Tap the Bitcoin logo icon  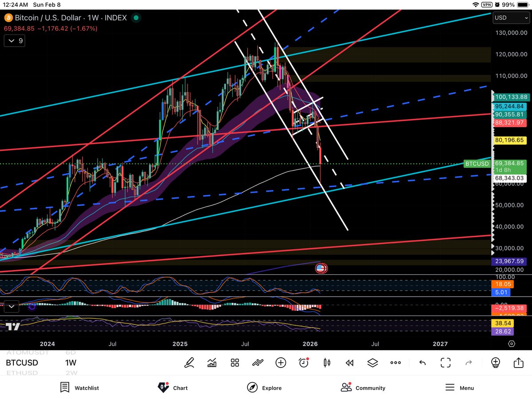click(x=8, y=18)
